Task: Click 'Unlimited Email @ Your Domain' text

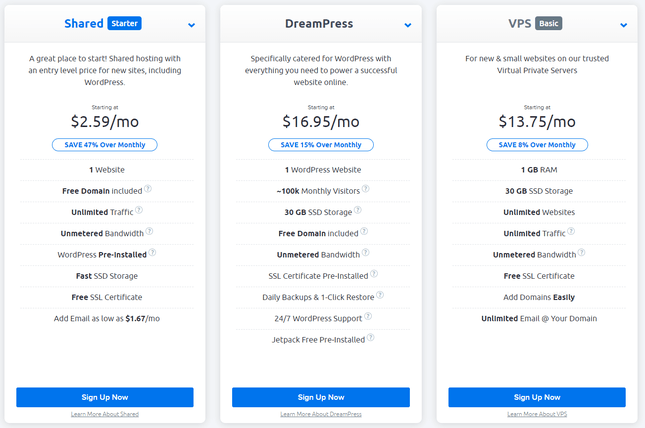Action: click(539, 319)
